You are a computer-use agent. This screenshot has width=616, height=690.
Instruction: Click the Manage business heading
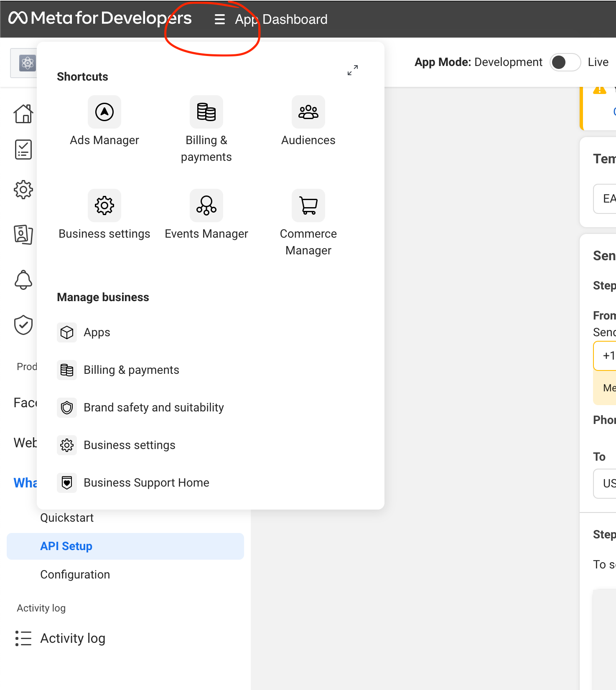(x=103, y=297)
